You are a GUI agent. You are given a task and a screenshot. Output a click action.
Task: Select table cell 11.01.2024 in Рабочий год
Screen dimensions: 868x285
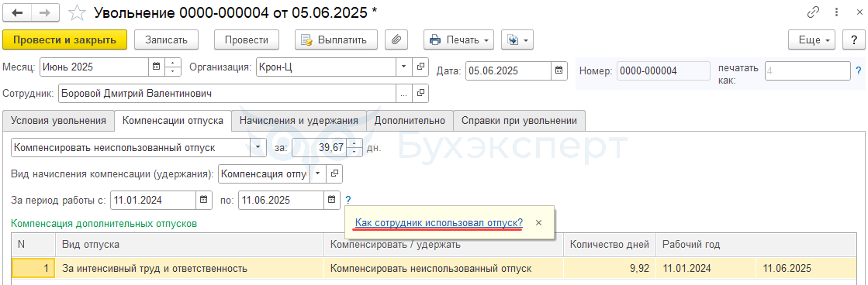(706, 269)
